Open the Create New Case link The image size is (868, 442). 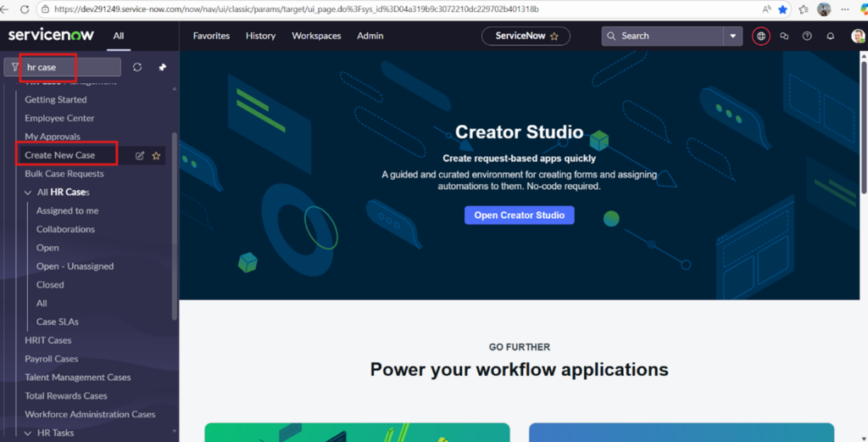click(x=59, y=155)
